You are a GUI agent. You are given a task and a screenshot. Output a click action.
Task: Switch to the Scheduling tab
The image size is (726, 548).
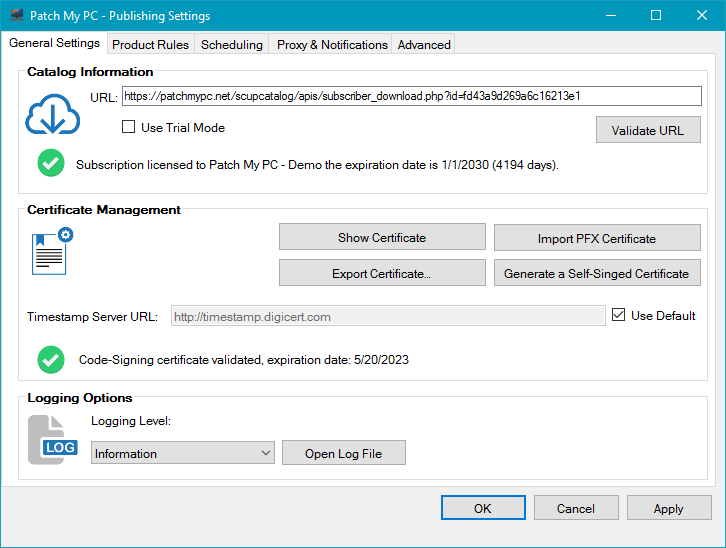[232, 45]
